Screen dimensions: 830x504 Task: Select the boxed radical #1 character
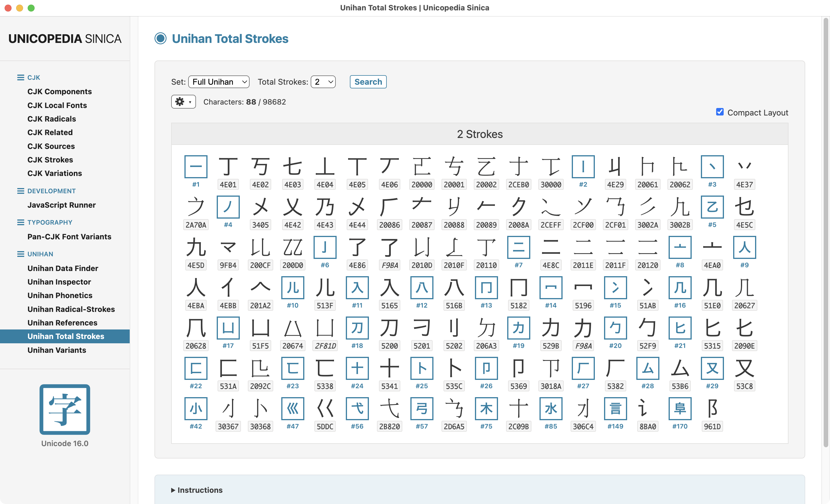[x=196, y=167]
